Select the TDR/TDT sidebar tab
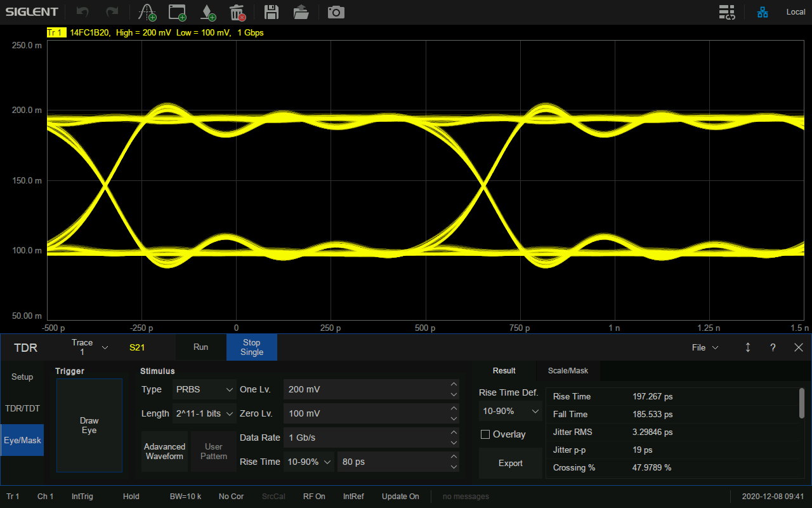Viewport: 812px width, 508px height. [22, 408]
